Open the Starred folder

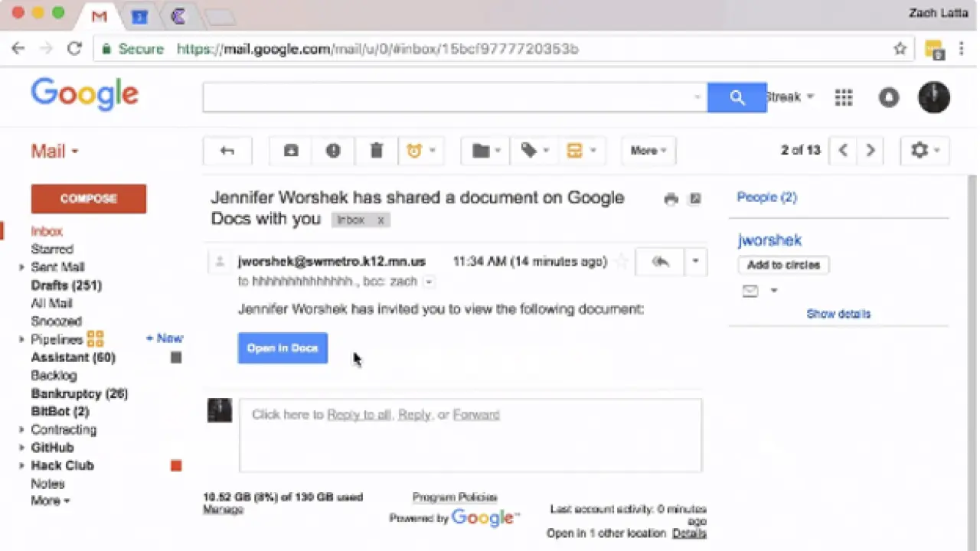(52, 249)
